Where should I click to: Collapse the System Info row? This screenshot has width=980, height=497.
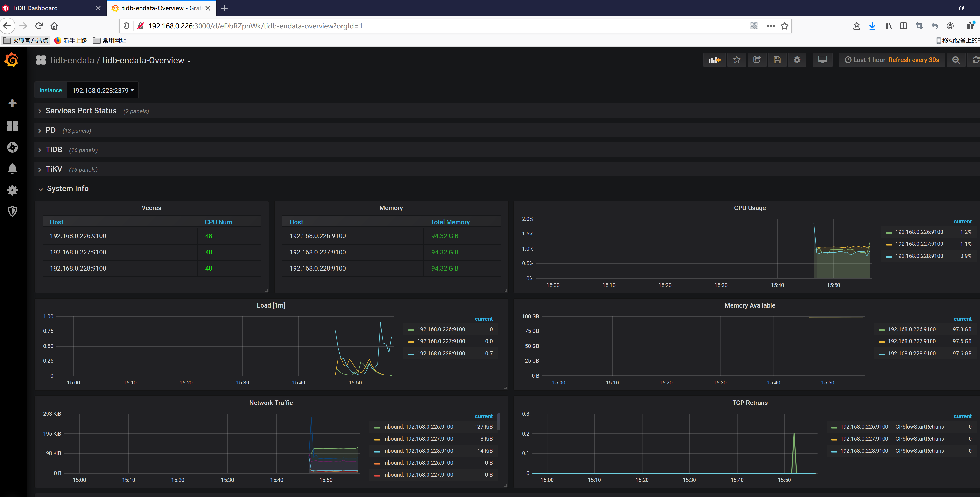(x=67, y=189)
